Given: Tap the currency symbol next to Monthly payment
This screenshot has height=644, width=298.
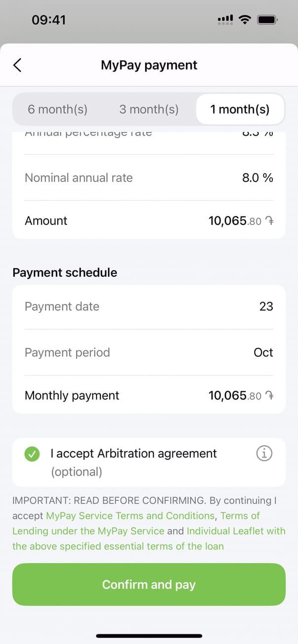Looking at the screenshot, I should (269, 396).
